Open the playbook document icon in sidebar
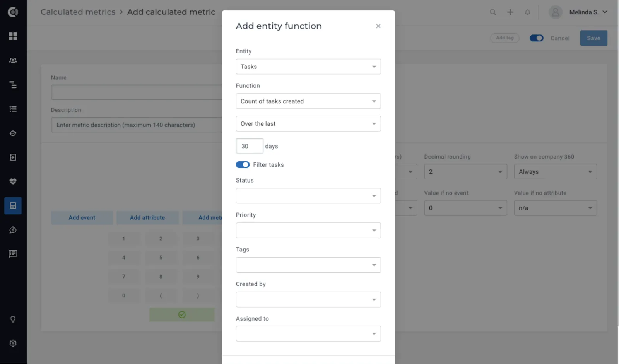 pos(13,157)
